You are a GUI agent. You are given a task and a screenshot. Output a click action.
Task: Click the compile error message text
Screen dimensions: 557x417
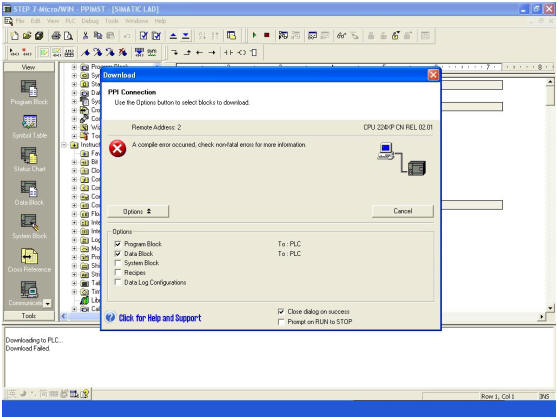[218, 145]
